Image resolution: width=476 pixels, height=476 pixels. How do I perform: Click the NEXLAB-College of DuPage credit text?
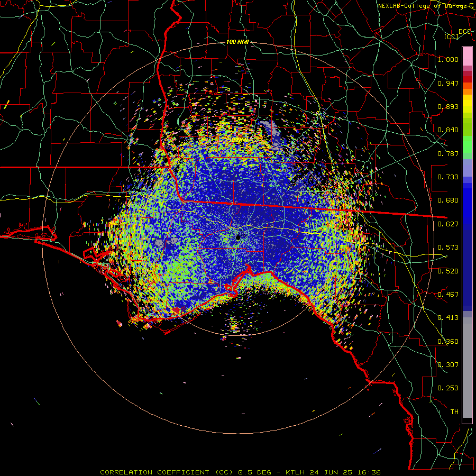(x=426, y=6)
